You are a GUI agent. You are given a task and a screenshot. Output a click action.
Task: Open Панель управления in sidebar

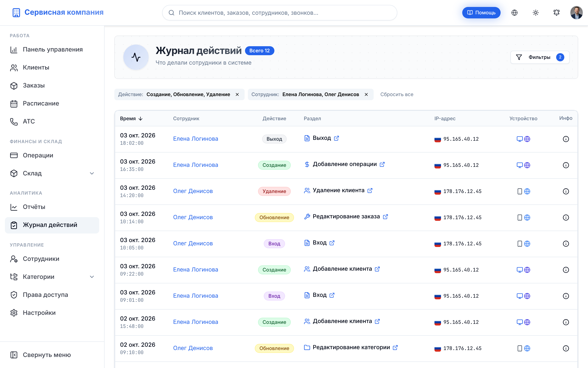[52, 49]
